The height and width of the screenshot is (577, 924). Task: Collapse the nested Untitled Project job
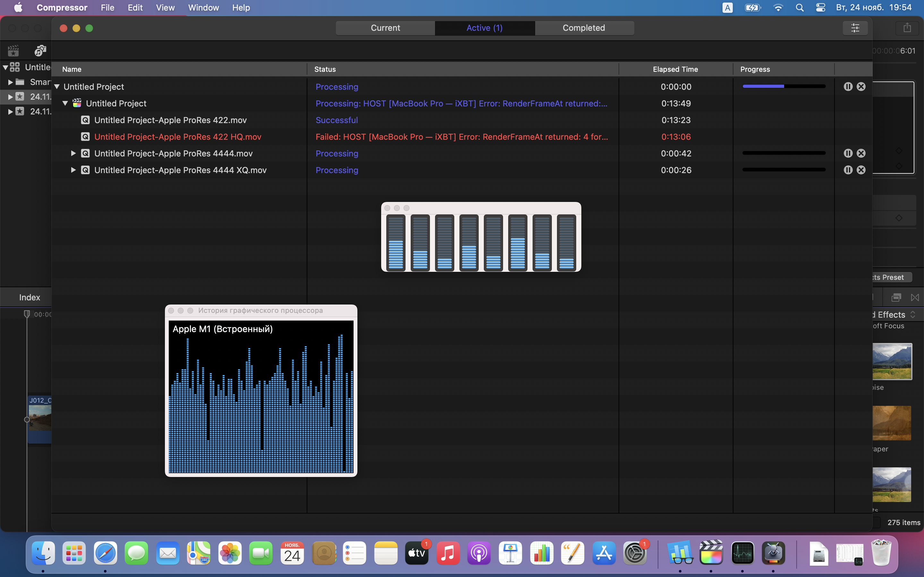tap(65, 104)
